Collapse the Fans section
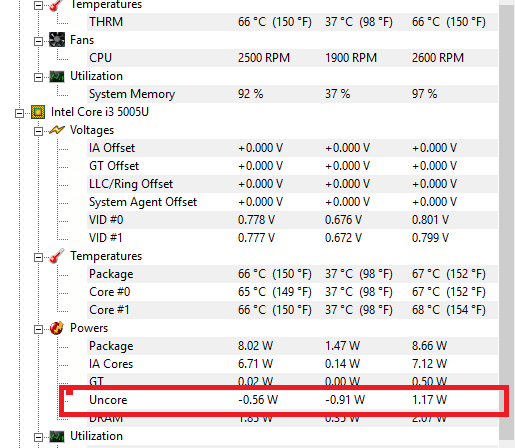515x448 pixels. tap(38, 41)
